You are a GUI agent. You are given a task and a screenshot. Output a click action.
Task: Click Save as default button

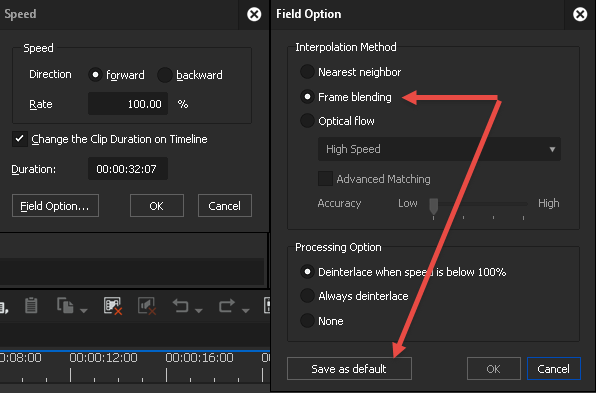pos(349,369)
